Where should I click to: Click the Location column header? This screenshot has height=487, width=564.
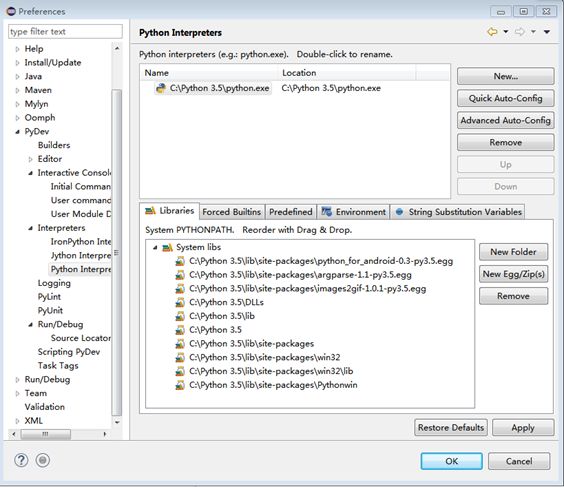348,73
